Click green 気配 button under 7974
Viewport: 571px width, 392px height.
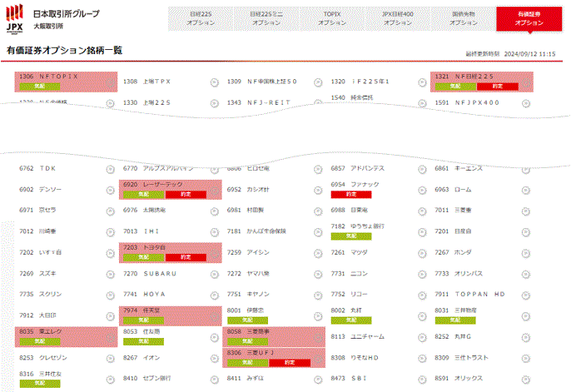click(x=143, y=320)
